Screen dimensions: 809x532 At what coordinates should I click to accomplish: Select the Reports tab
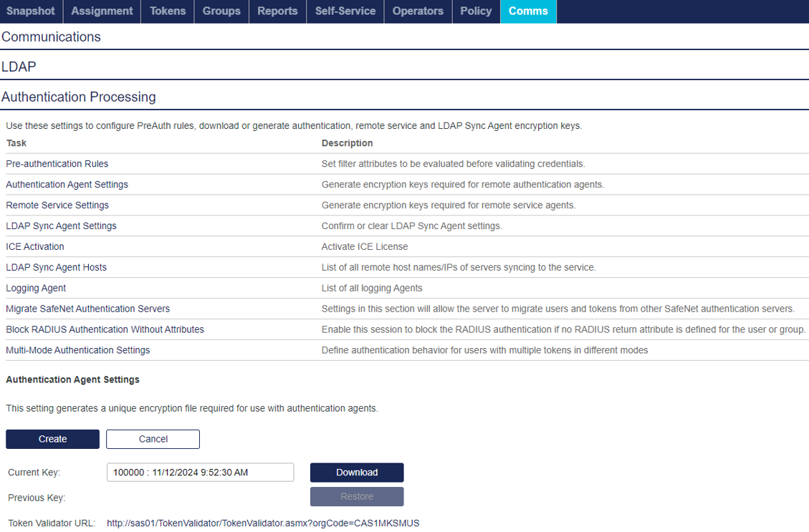[277, 11]
